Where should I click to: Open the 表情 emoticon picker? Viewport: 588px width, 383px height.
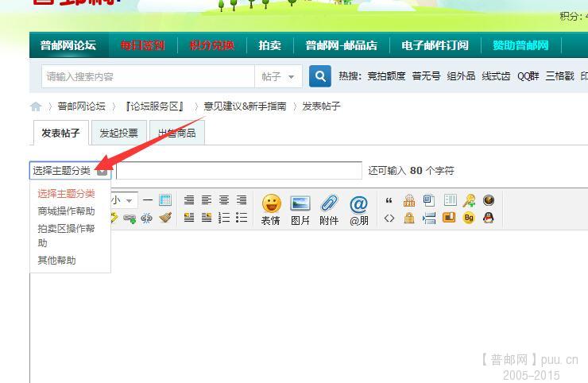(271, 210)
